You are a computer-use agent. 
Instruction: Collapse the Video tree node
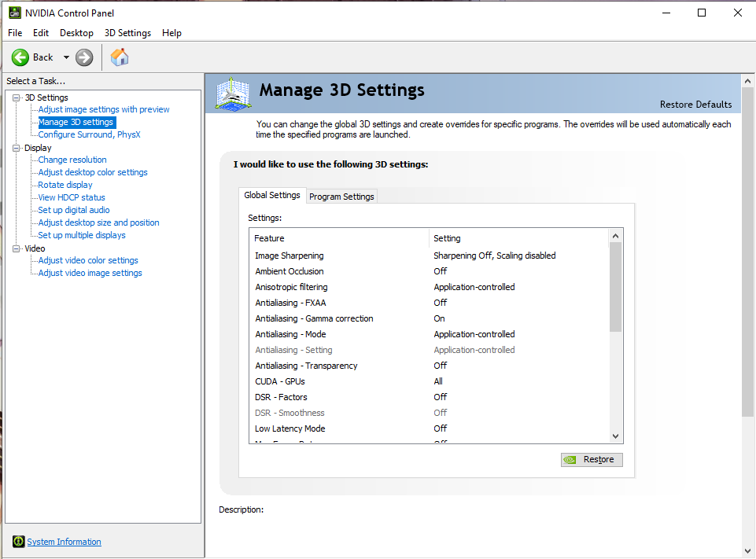point(17,248)
